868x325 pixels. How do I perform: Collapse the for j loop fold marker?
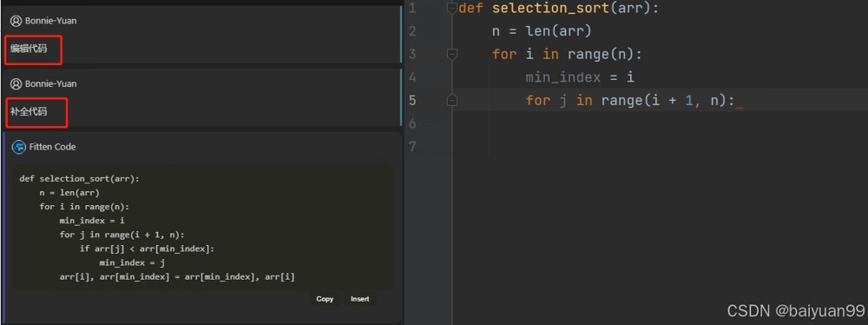(452, 101)
